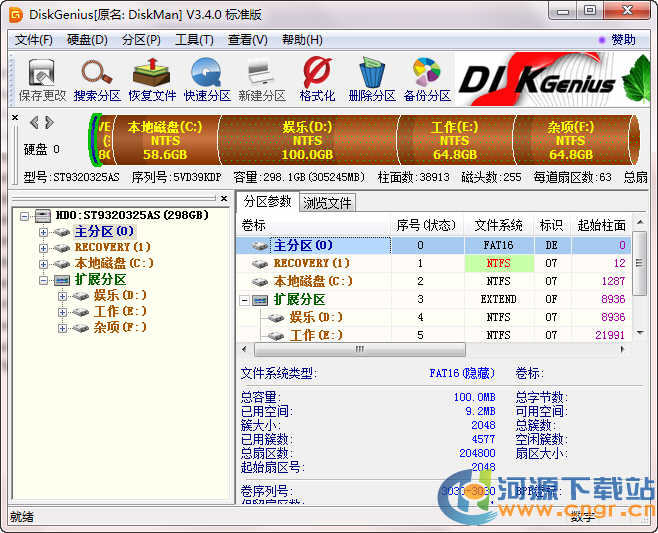Select the 娱乐(D:) row in partition table

click(434, 318)
